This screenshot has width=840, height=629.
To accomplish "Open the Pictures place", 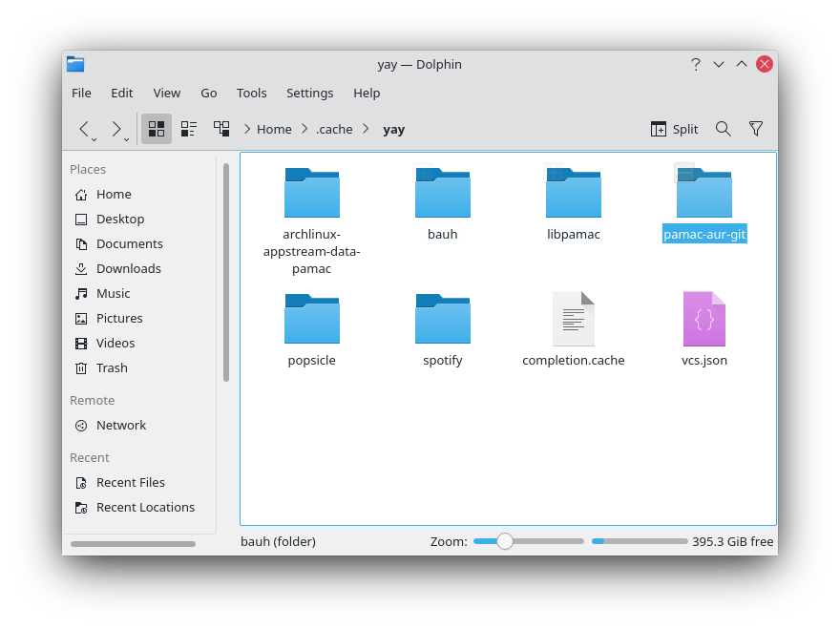I will 119,318.
